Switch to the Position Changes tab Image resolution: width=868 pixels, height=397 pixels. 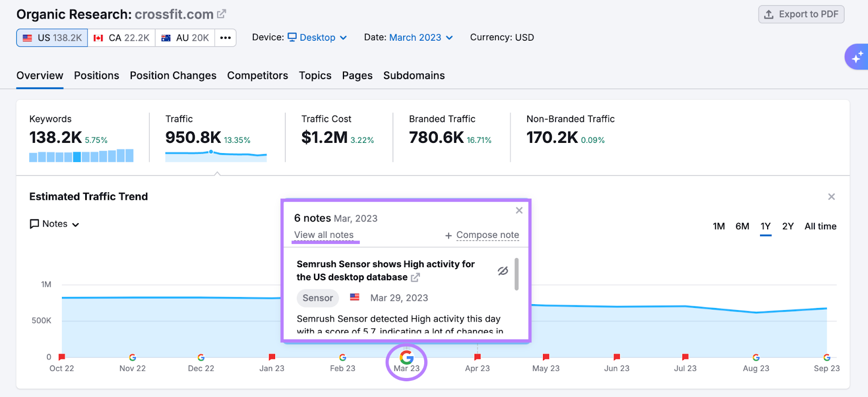point(173,75)
